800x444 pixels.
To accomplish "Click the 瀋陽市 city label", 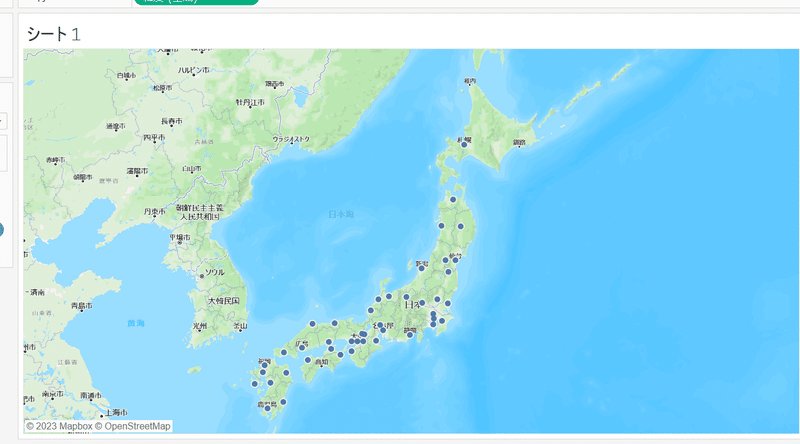I will (x=137, y=171).
